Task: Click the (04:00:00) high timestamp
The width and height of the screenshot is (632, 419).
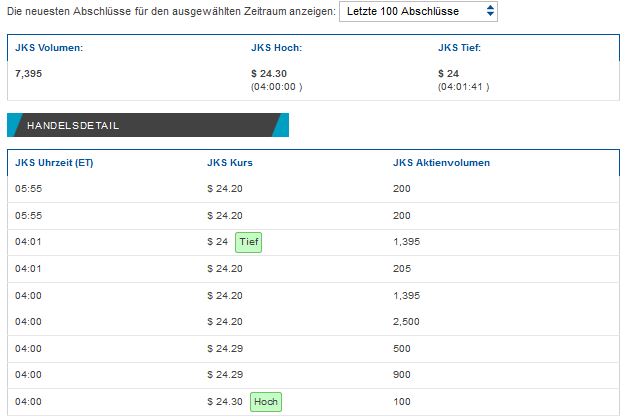Action: pyautogui.click(x=276, y=87)
